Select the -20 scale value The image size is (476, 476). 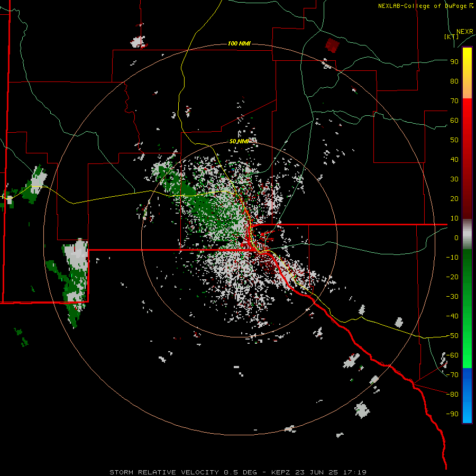point(452,277)
